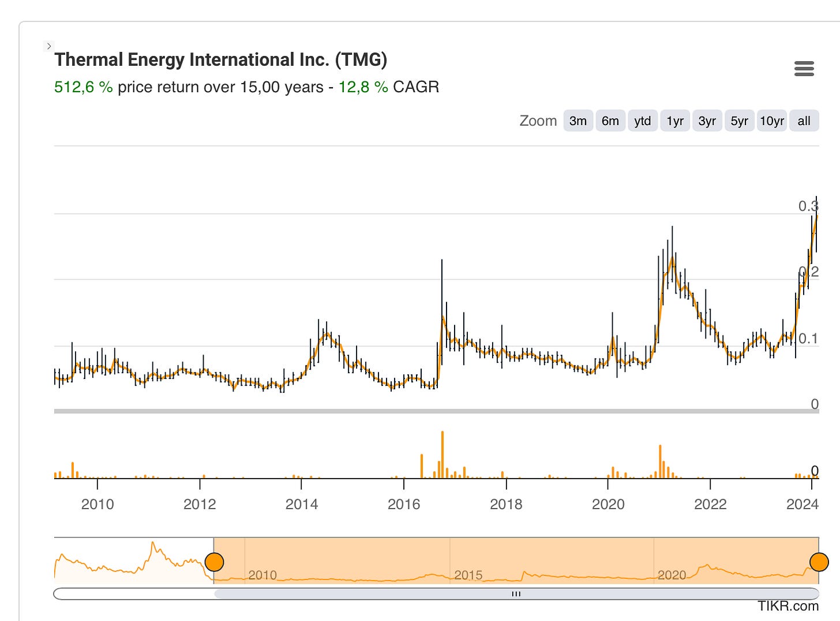Viewport: 840px width, 621px height.
Task: Click the 2022 x-axis label
Action: coord(710,504)
